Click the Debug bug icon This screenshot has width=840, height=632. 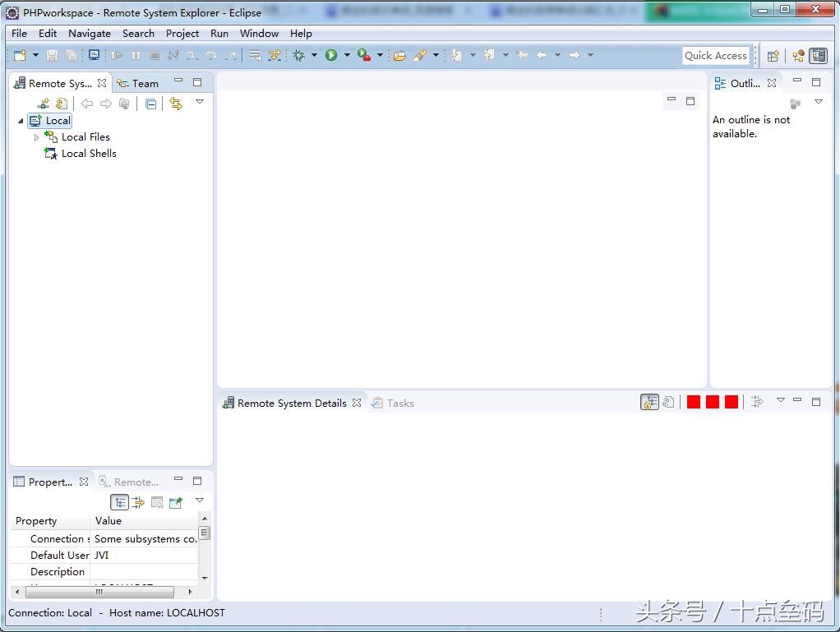coord(298,55)
